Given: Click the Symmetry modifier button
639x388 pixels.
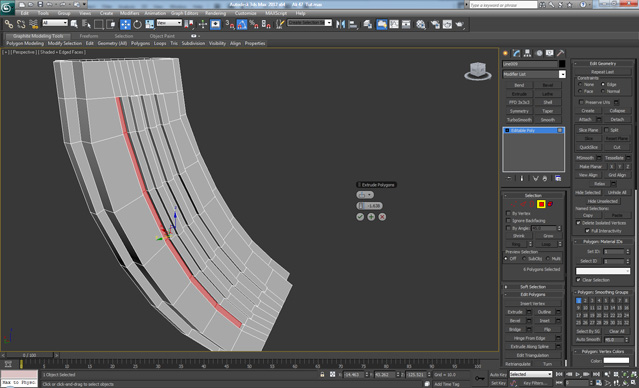Looking at the screenshot, I should point(519,111).
